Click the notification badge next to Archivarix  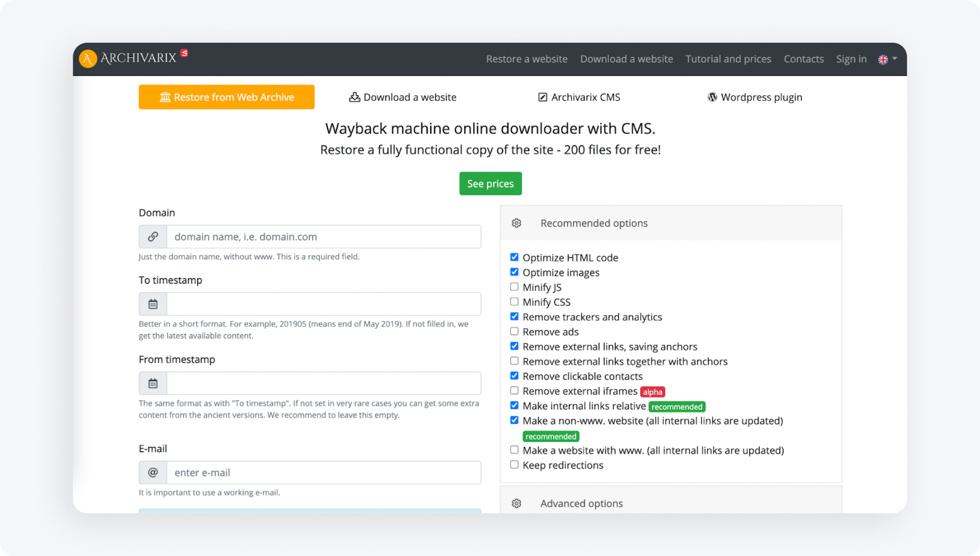[x=184, y=53]
